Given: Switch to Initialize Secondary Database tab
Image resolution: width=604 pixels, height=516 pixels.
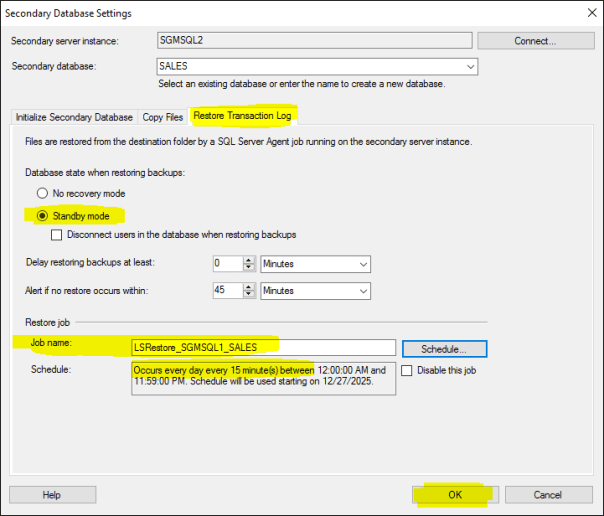Looking at the screenshot, I should click(x=73, y=117).
